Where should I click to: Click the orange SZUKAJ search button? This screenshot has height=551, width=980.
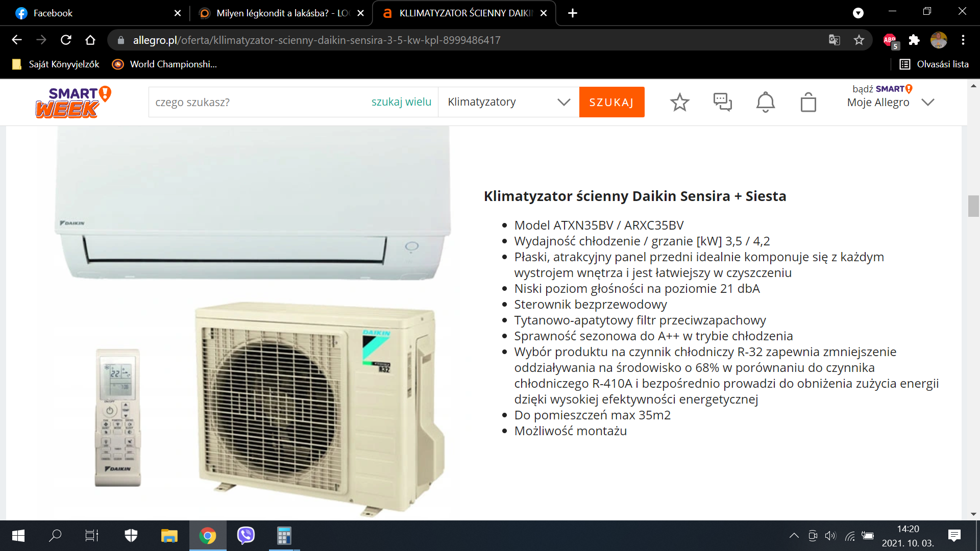[x=611, y=102]
